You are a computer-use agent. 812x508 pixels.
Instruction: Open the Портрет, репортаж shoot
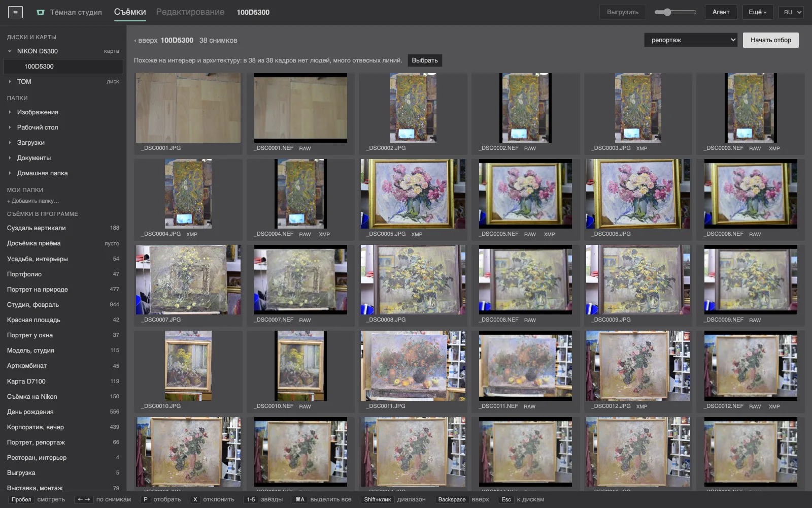click(x=63, y=442)
